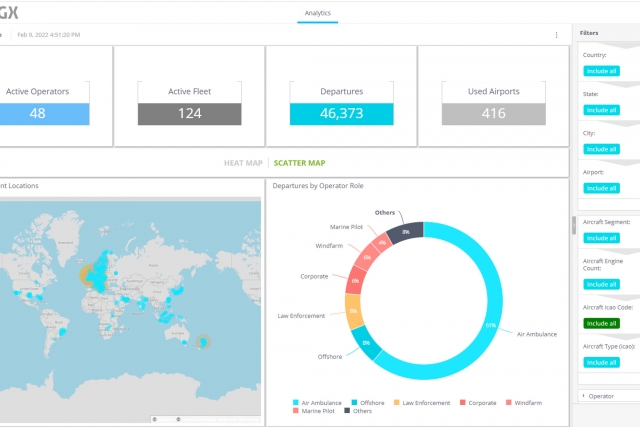
Task: Click the Windfarm chart label
Action: 329,246
